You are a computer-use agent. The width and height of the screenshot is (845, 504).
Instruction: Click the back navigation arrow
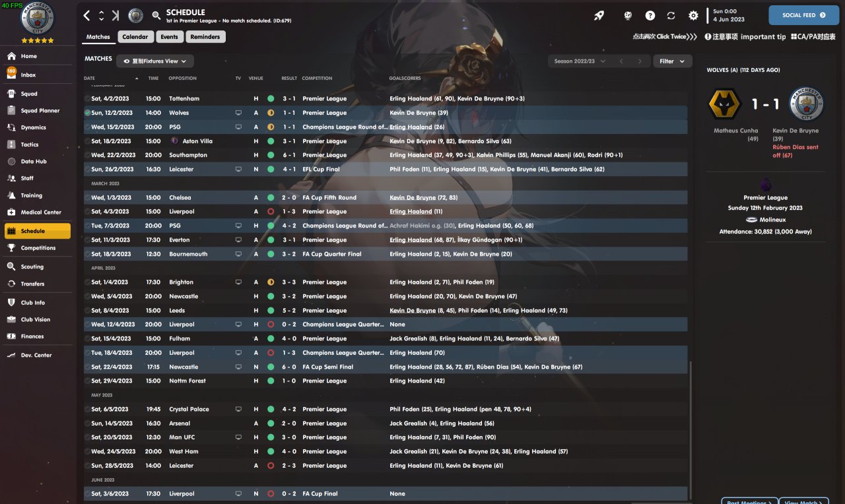click(x=86, y=15)
